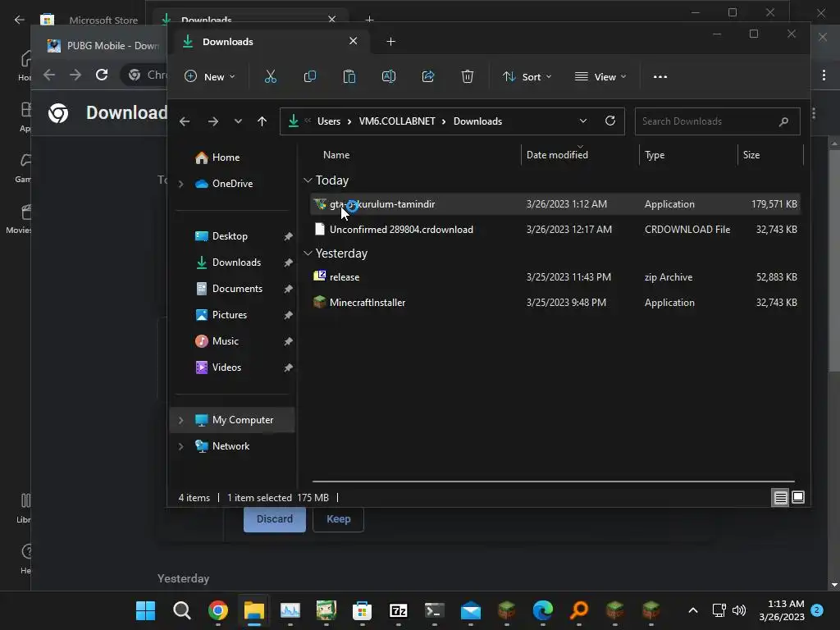Select gta-kurulum-tamindir file
This screenshot has width=840, height=630.
[x=555, y=204]
